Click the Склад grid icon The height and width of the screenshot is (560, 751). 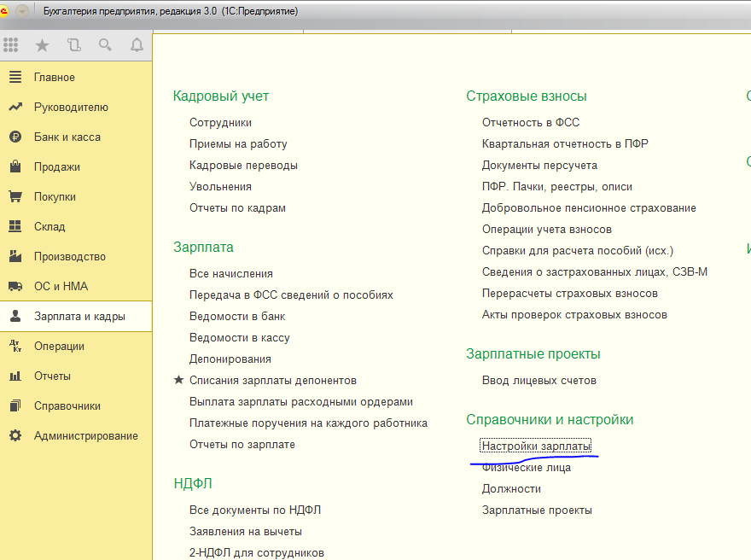[15, 226]
